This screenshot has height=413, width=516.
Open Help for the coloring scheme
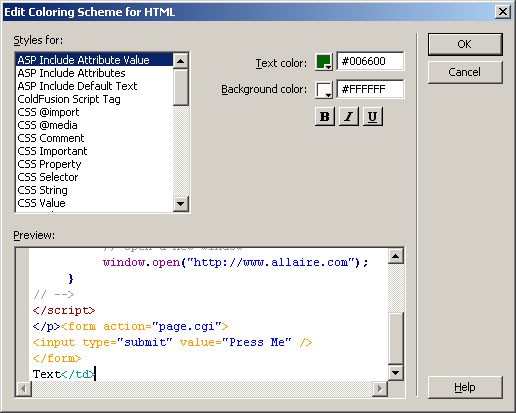[x=465, y=387]
